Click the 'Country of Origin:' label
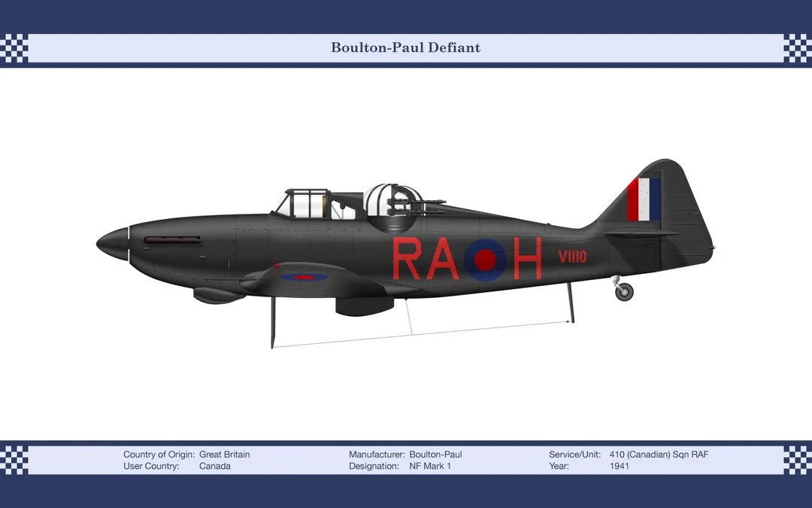812x508 pixels. coord(159,455)
